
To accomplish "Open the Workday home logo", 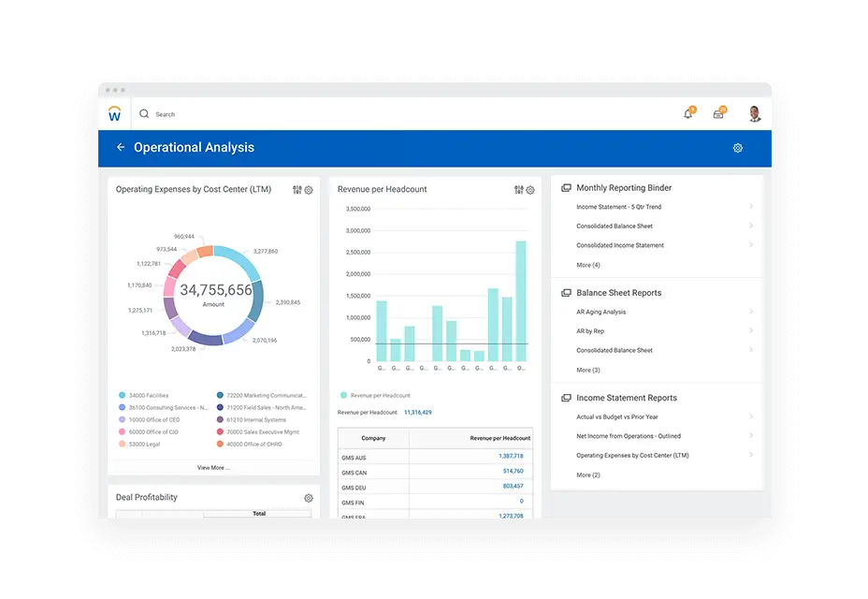I will [x=114, y=113].
